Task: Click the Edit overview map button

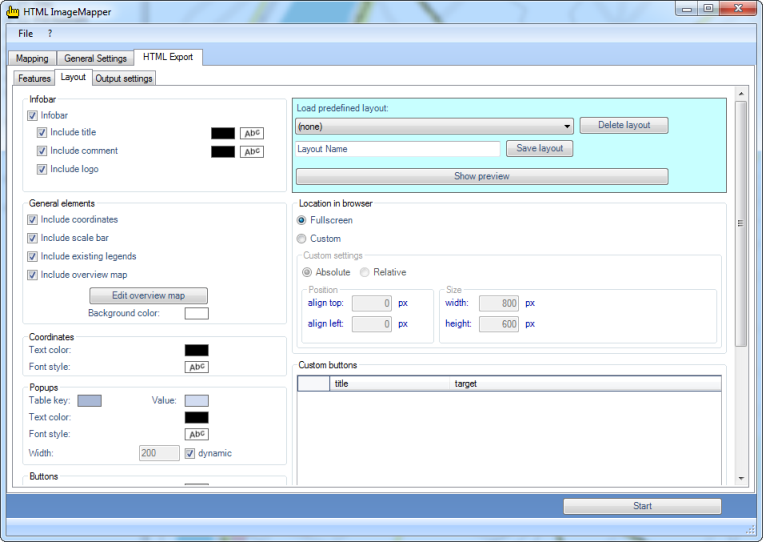Action: [148, 295]
